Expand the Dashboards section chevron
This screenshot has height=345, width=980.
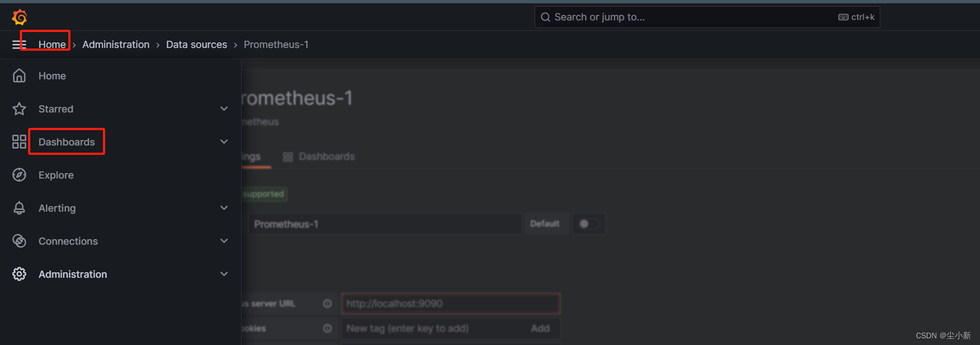coord(224,142)
